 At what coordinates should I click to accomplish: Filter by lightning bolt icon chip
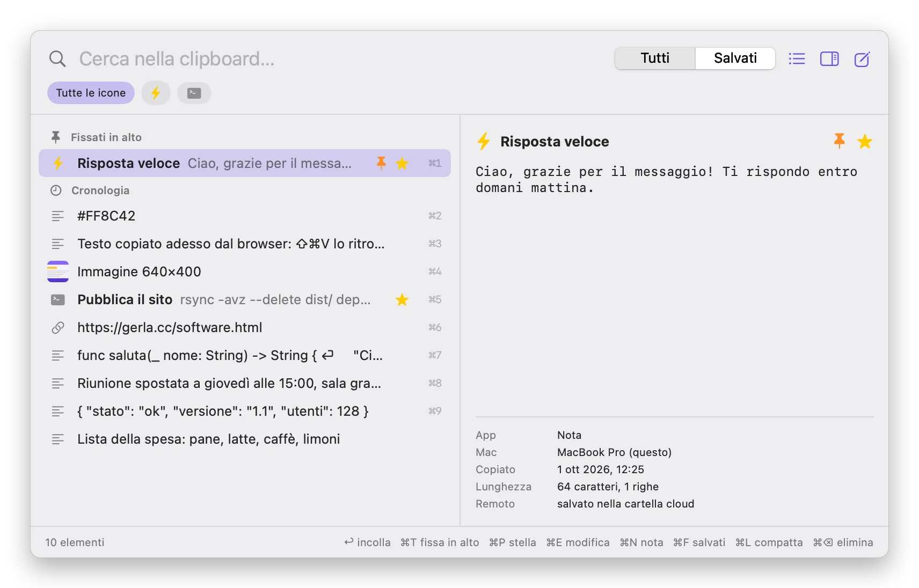click(x=156, y=93)
